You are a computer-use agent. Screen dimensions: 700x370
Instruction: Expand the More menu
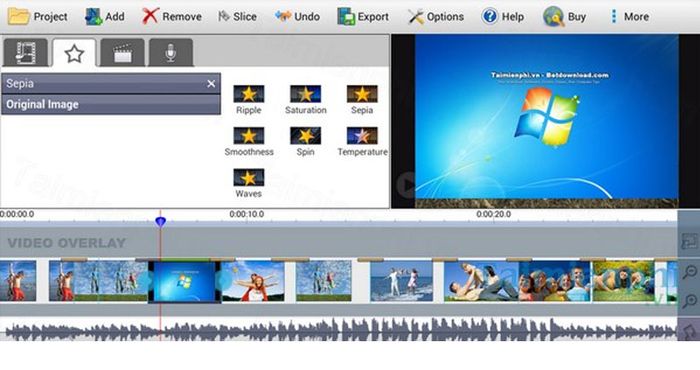pos(629,17)
